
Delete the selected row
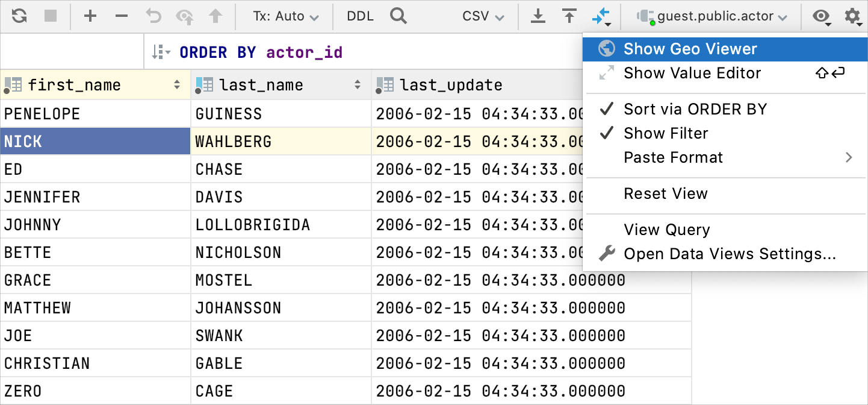tap(121, 16)
